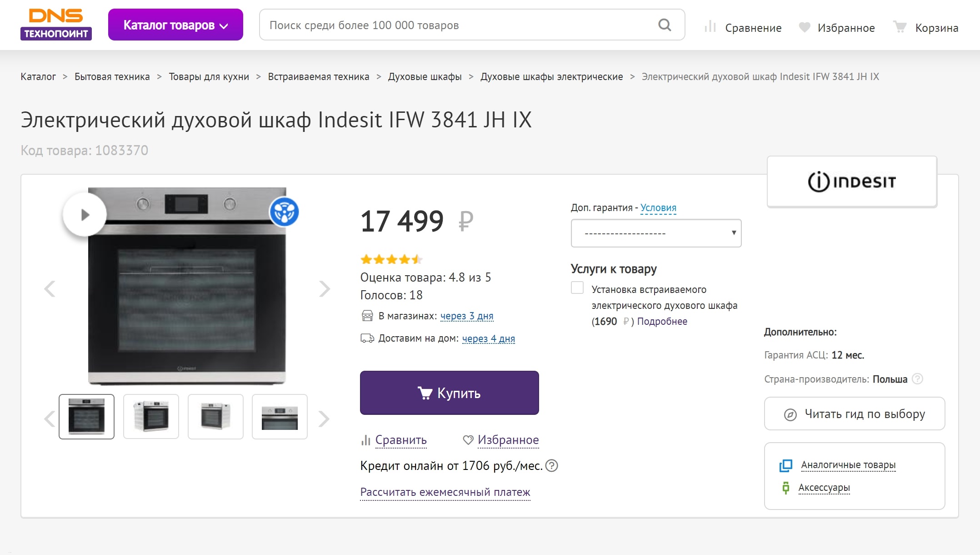Show next main product image
This screenshot has height=555, width=980.
point(324,288)
